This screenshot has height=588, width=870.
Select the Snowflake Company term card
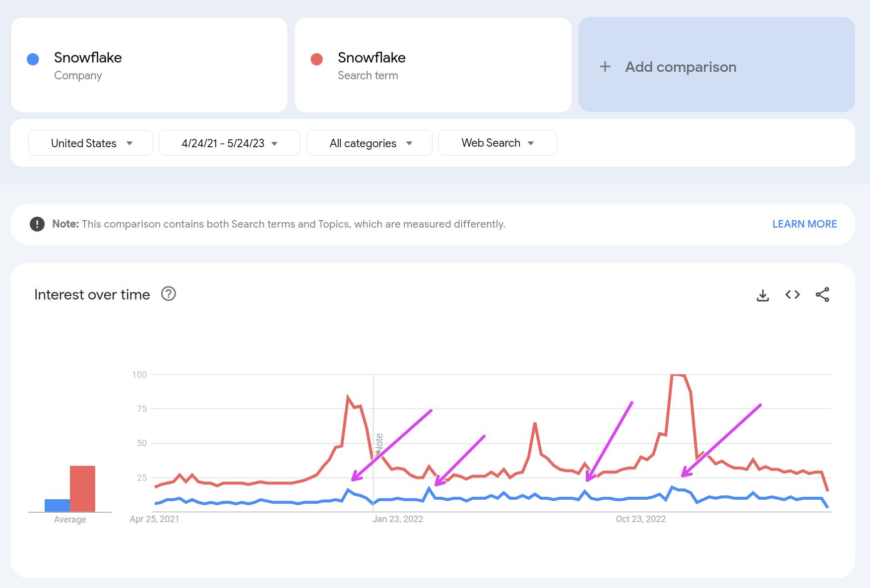click(x=149, y=65)
